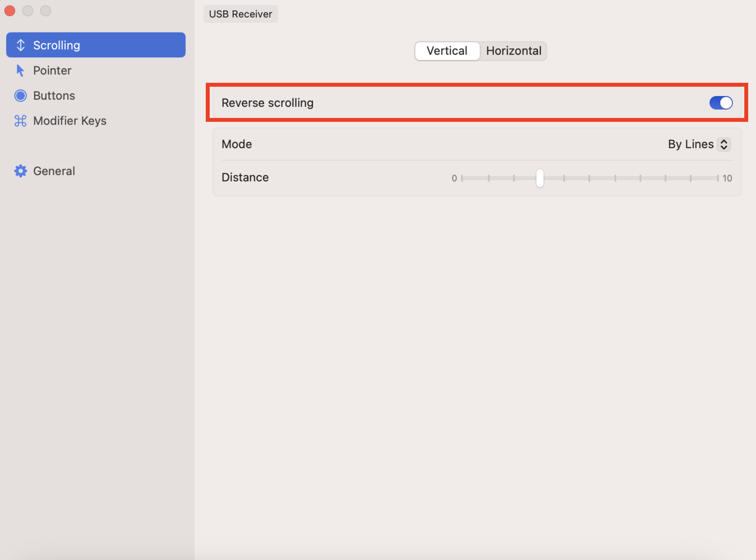Open Pointer settings from sidebar
This screenshot has width=756, height=560.
pyautogui.click(x=52, y=70)
